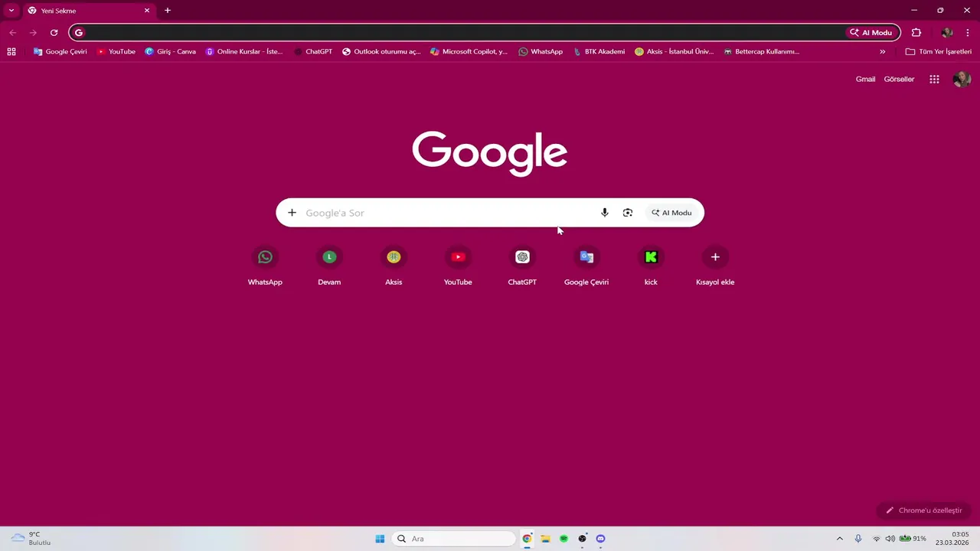Image resolution: width=980 pixels, height=551 pixels.
Task: Open ChatGPT bookmark in bookmarks bar
Action: tap(312, 51)
